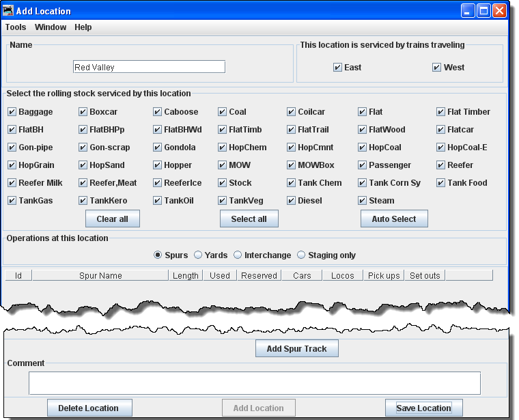Open the Help menu
The height and width of the screenshot is (420, 519).
(x=83, y=27)
